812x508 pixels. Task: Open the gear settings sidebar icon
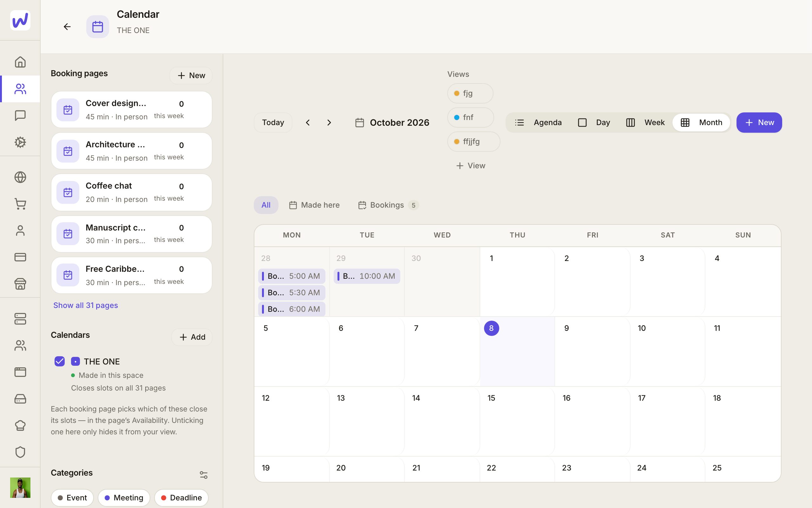click(x=20, y=142)
